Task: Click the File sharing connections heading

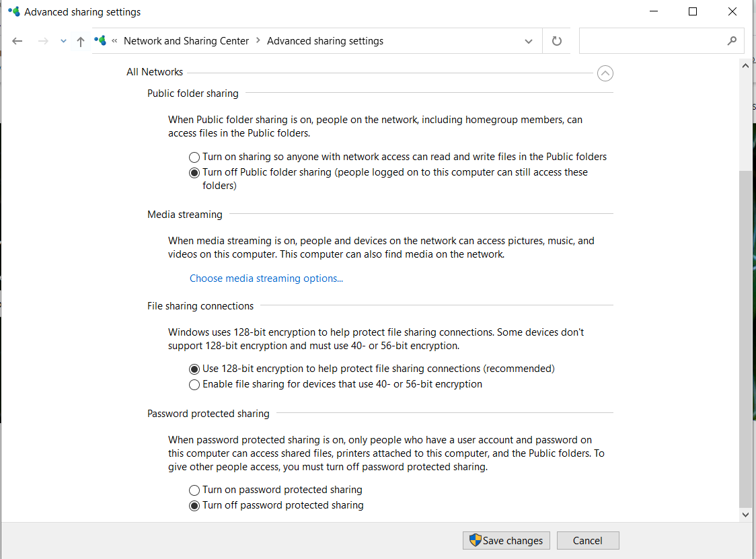Action: (x=200, y=306)
